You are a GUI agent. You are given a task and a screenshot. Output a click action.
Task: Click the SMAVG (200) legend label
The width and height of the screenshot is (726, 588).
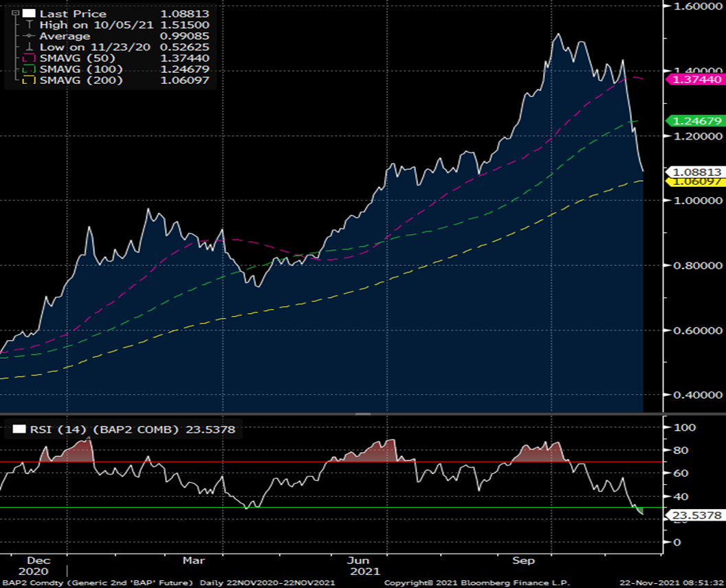[x=82, y=80]
